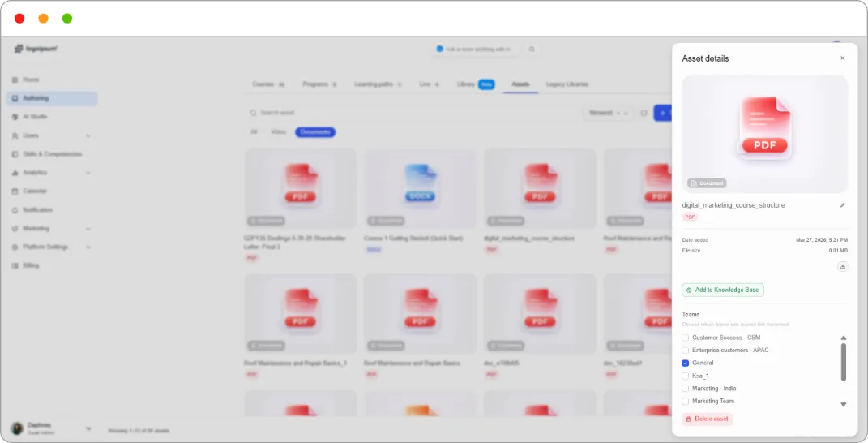Switch to the Legacy Libraries tab
The image size is (868, 443).
pos(567,84)
